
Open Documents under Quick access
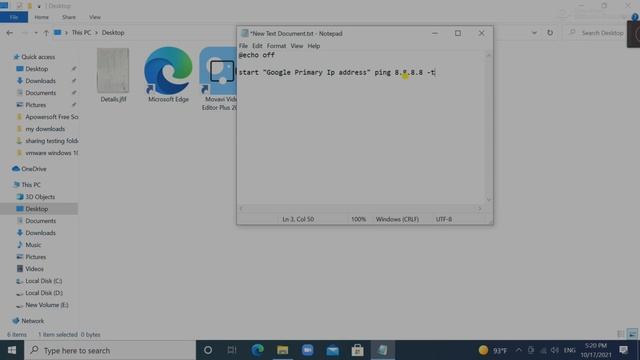pos(40,93)
